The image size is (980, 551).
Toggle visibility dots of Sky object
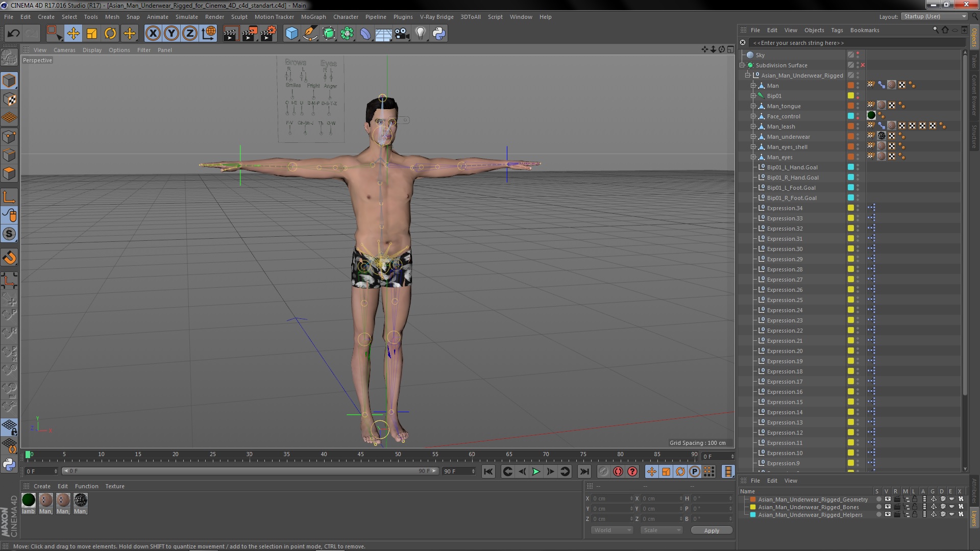pos(857,55)
